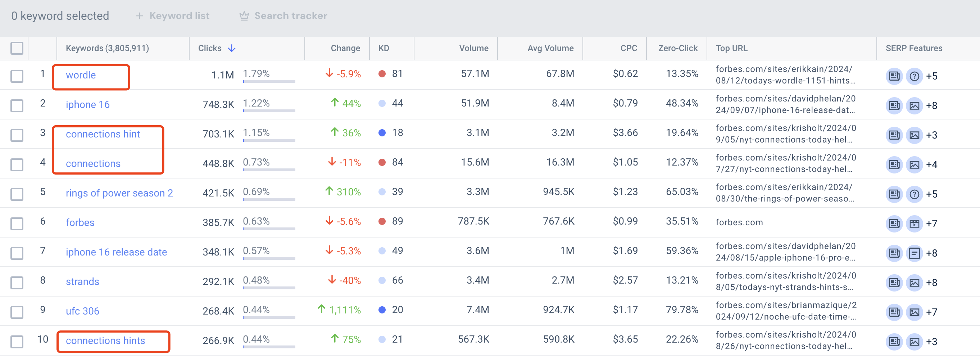Image resolution: width=980 pixels, height=357 pixels.
Task: Click the Avg Volume column header
Action: coord(550,48)
